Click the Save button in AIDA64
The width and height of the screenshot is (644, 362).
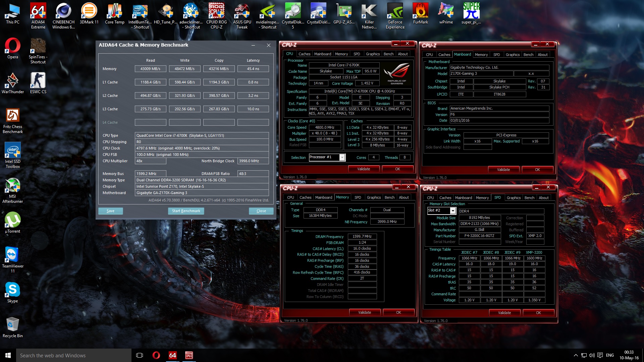[x=110, y=211]
